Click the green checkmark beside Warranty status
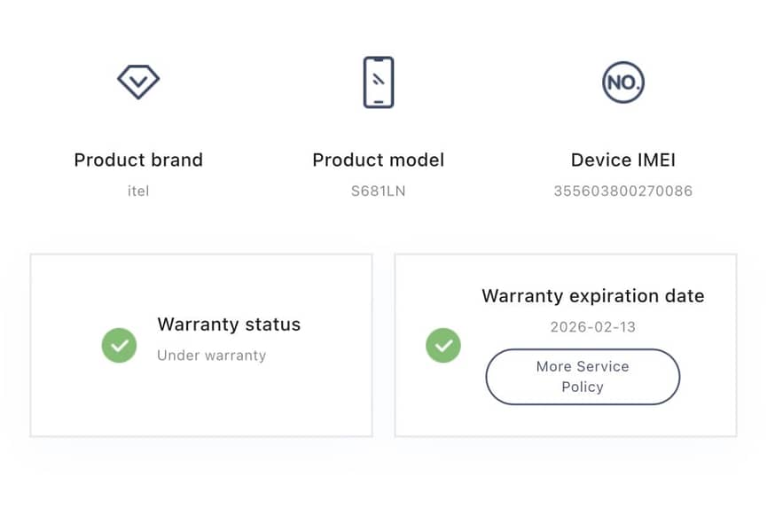Screen dimensions: 767x532 (x=119, y=345)
